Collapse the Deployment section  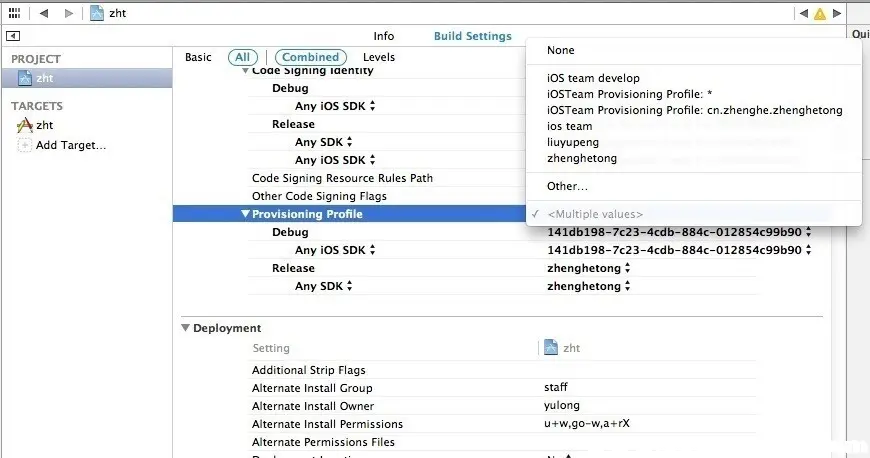pos(185,328)
